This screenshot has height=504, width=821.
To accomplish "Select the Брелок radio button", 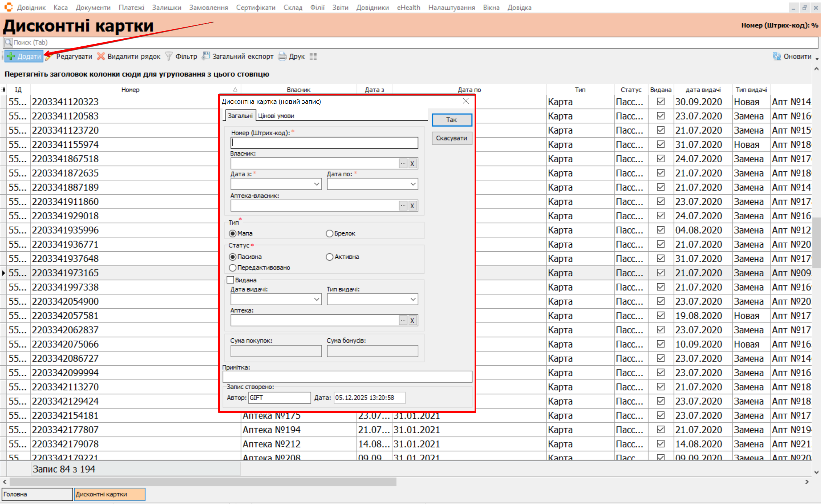I will (x=330, y=233).
